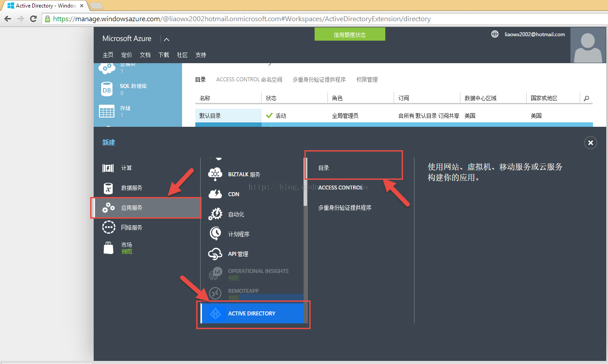608x364 pixels.
Task: Open the API Management cloud icon
Action: click(215, 254)
